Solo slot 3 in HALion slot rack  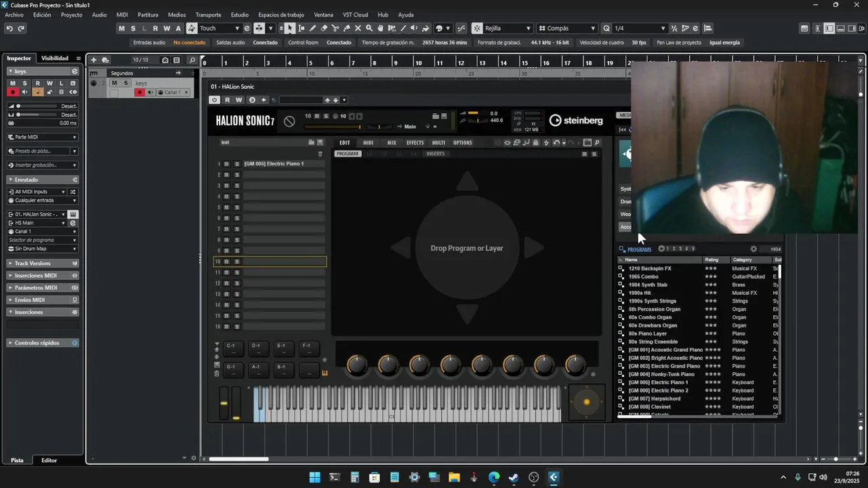coord(236,186)
